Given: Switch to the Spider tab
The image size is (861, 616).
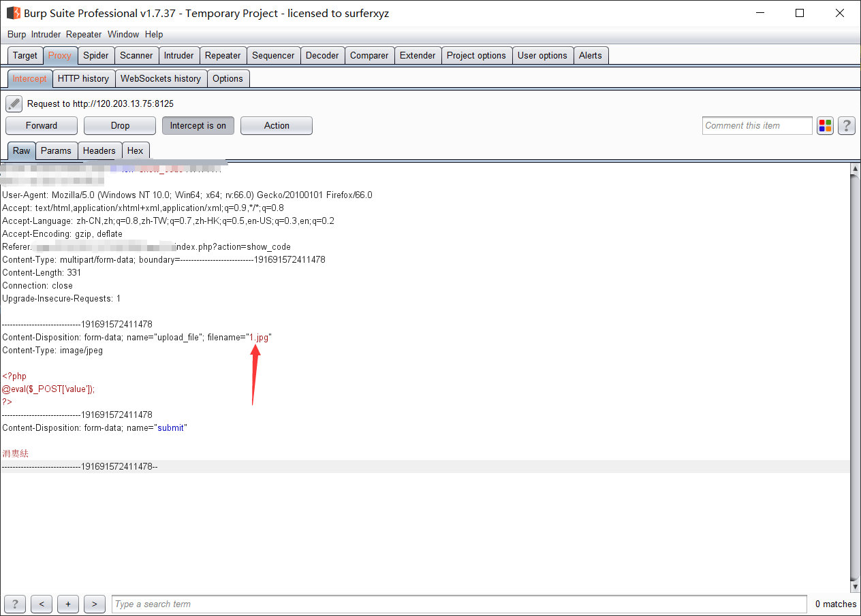Looking at the screenshot, I should click(96, 56).
